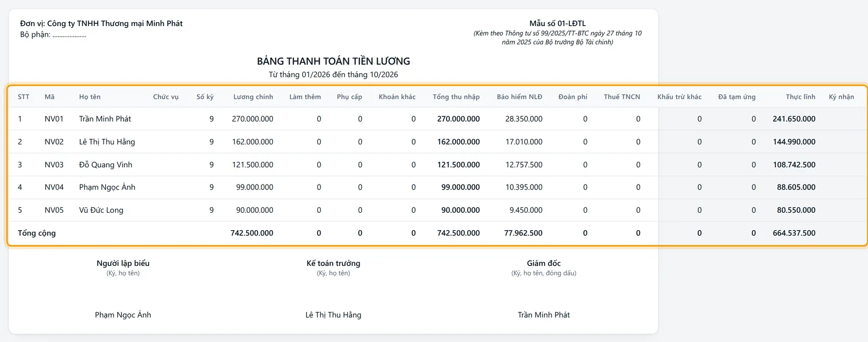Click the 'Kế toán trưởng' signature heading
Viewport: 868px width, 342px height.
[333, 263]
